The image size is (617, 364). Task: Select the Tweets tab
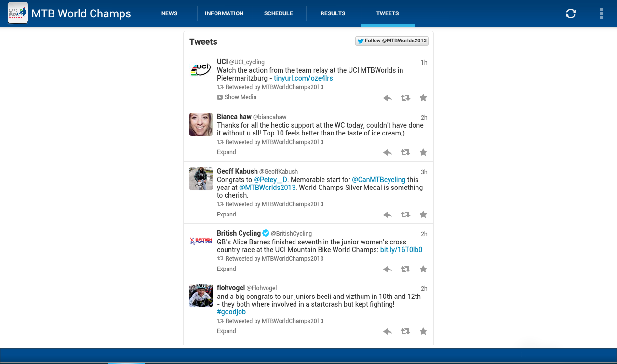pos(388,13)
